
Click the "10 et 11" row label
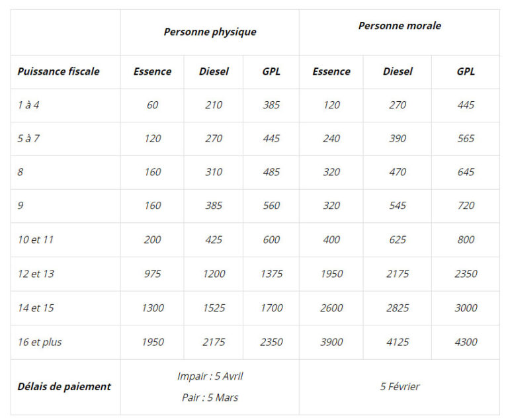tap(36, 239)
